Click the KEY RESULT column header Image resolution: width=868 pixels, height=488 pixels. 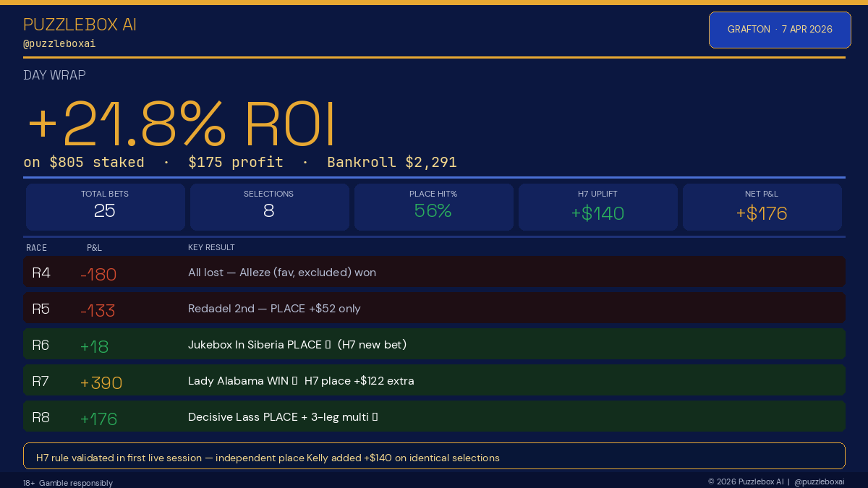[211, 247]
